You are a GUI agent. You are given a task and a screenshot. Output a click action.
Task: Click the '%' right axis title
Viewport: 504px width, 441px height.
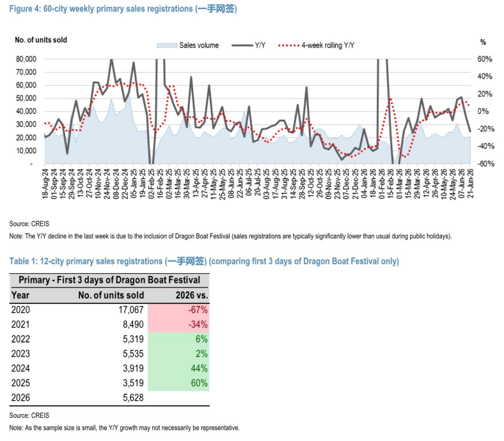pyautogui.click(x=483, y=42)
